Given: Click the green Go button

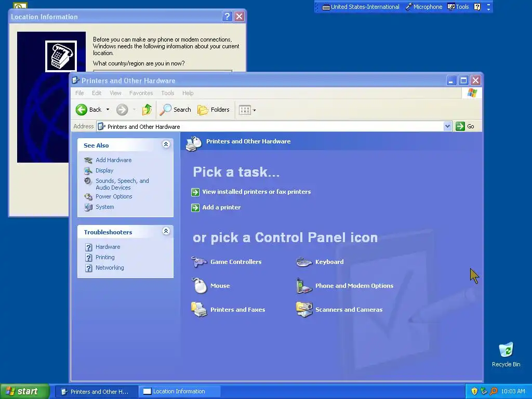Looking at the screenshot, I should coord(465,126).
